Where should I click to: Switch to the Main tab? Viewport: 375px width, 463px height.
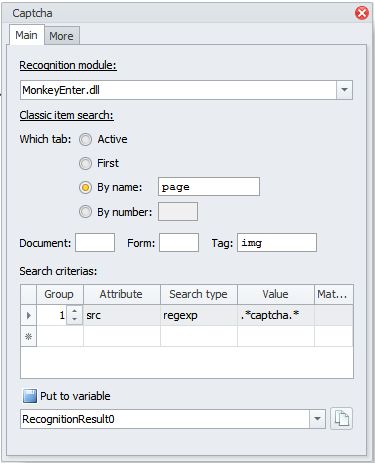(x=26, y=35)
